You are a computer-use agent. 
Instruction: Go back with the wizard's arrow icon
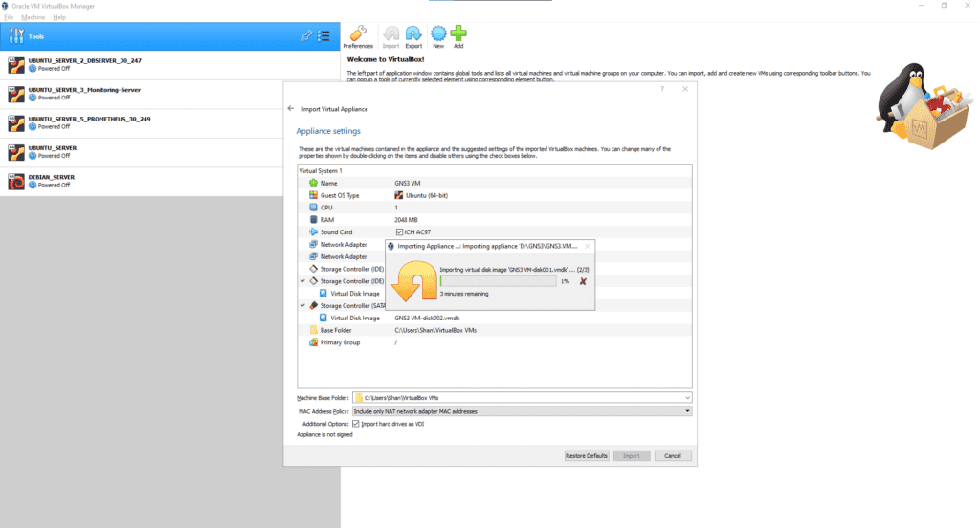291,109
